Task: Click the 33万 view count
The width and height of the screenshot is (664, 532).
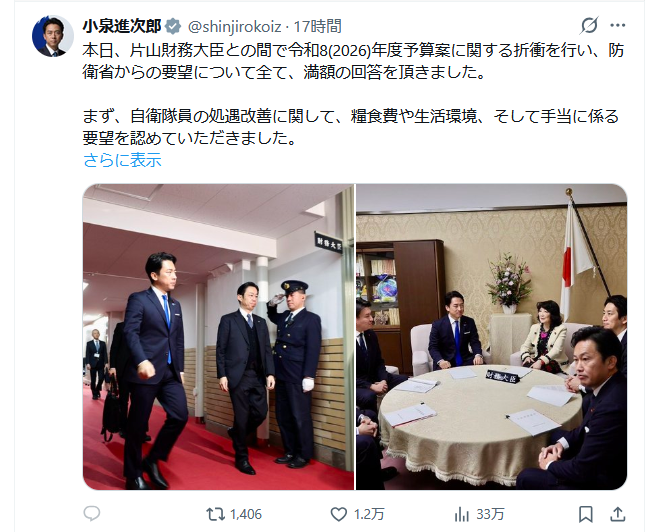Action: pos(490,515)
